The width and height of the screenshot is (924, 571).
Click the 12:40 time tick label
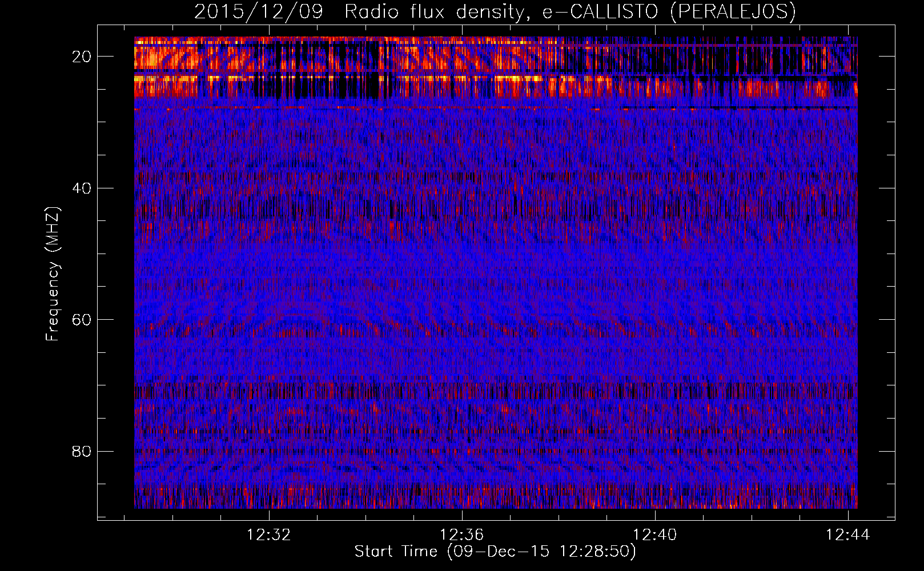pos(655,534)
